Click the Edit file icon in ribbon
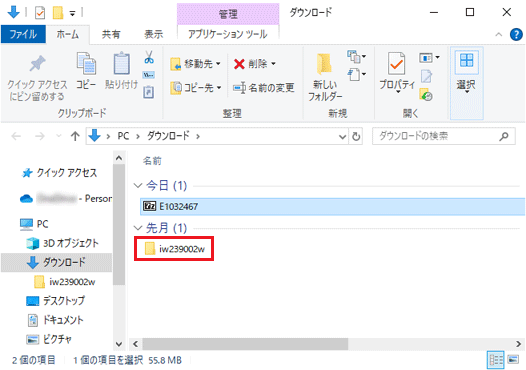The image size is (526, 370). point(426,76)
